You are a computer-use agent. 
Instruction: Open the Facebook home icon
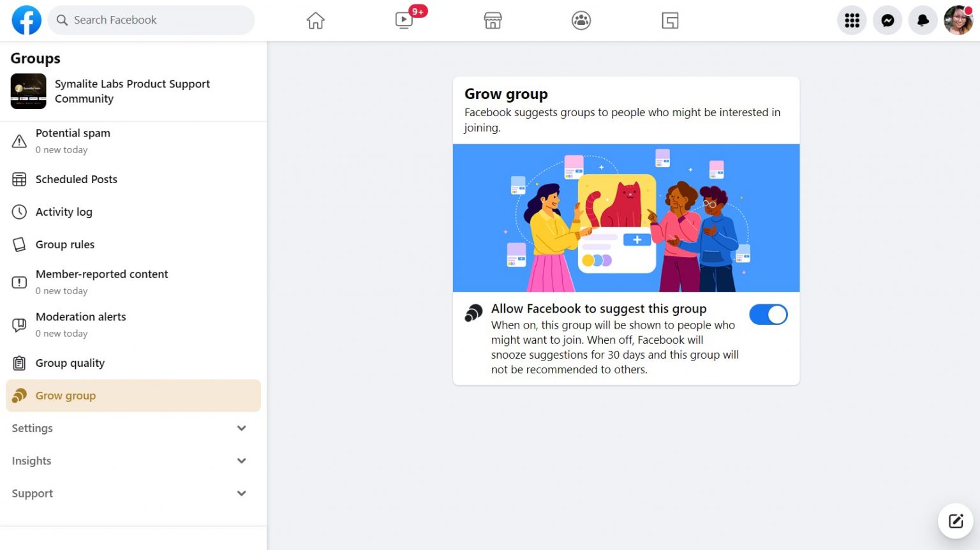point(315,20)
